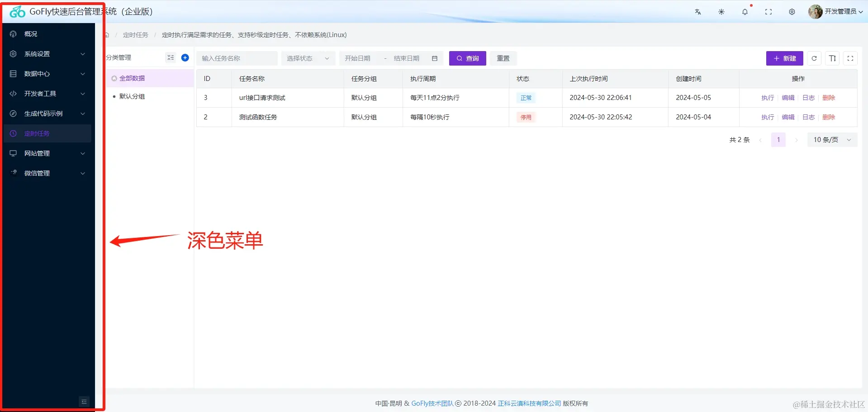Open the date range calendar icon

pyautogui.click(x=435, y=58)
